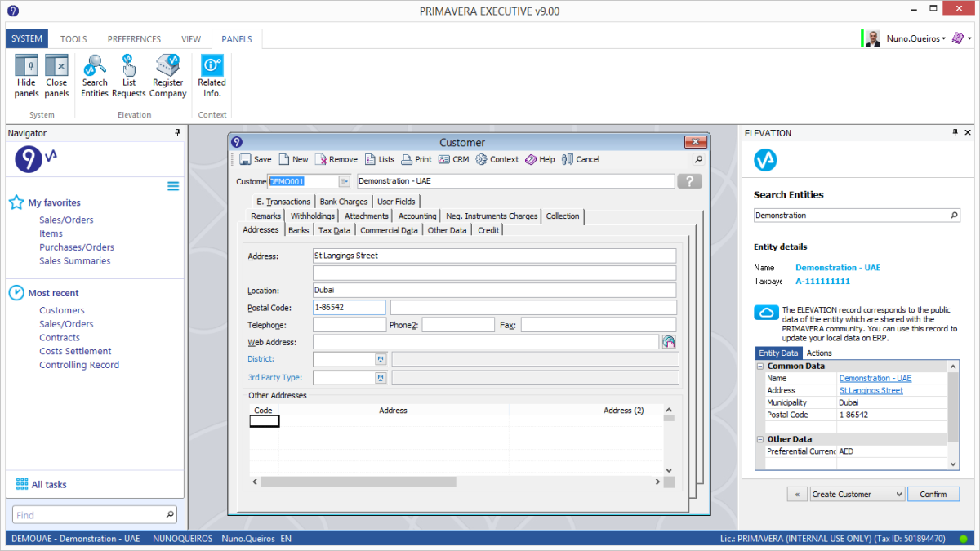
Task: Click the Entity Data scroll down arrow
Action: coord(953,464)
